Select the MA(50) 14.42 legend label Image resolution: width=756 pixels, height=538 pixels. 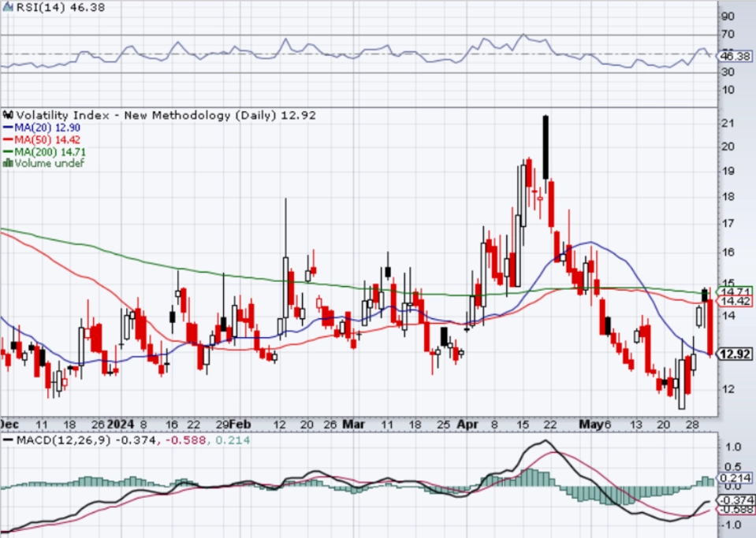[47, 139]
